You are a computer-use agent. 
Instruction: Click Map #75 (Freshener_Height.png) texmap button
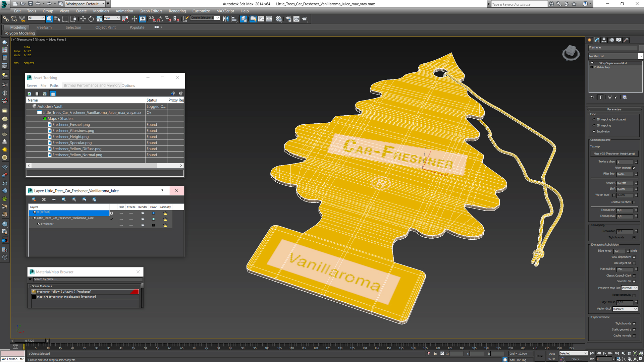coord(614,154)
